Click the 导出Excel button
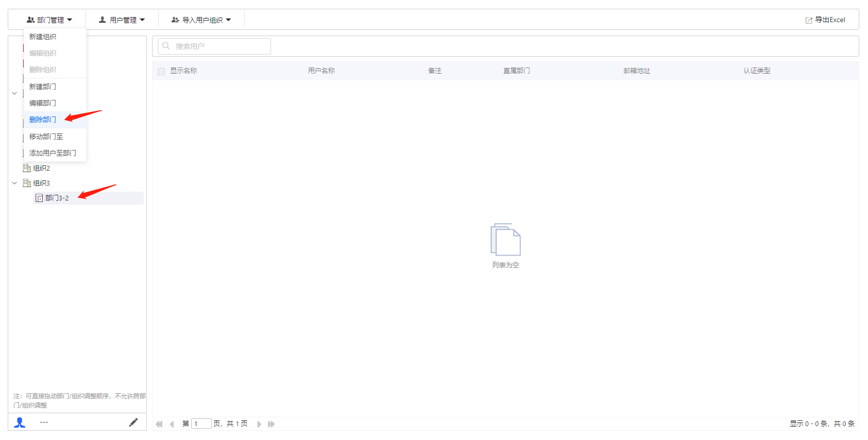This screenshot has height=440, width=868. coord(825,20)
